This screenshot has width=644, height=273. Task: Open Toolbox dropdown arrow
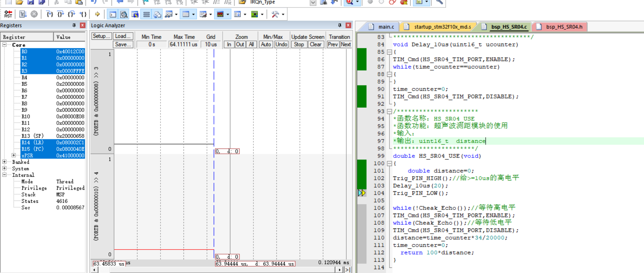pos(283,14)
